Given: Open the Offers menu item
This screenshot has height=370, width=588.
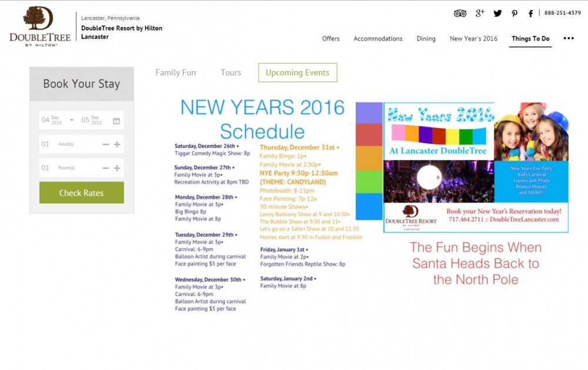Looking at the screenshot, I should pos(330,39).
